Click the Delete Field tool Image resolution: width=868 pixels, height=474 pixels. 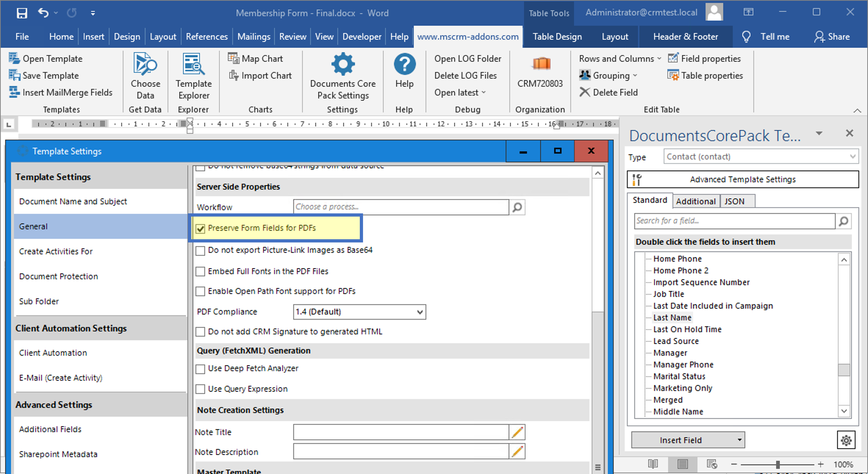[608, 92]
